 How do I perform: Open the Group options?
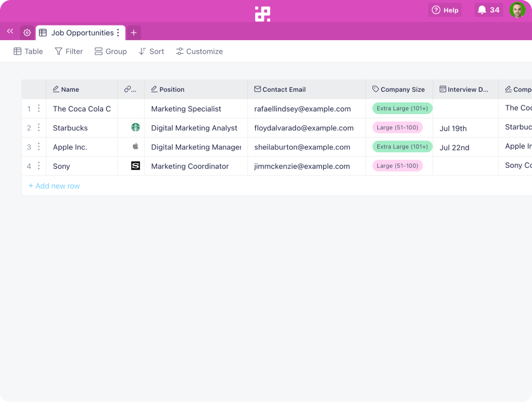point(111,51)
